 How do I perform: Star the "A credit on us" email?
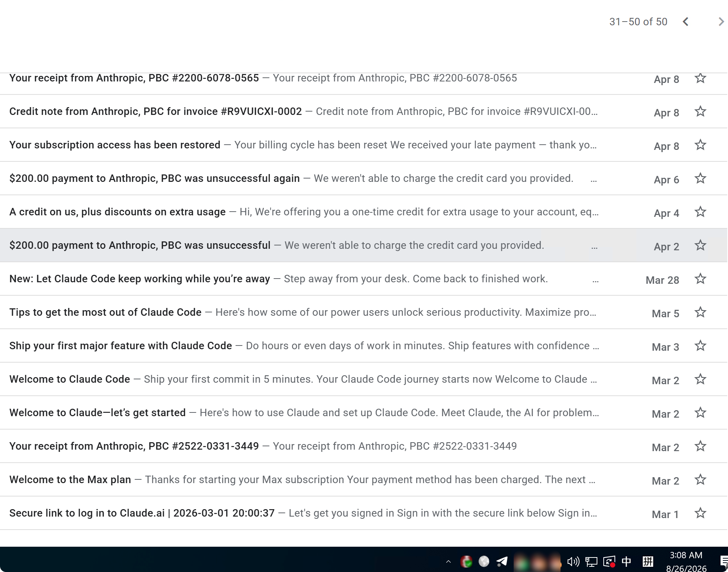700,212
